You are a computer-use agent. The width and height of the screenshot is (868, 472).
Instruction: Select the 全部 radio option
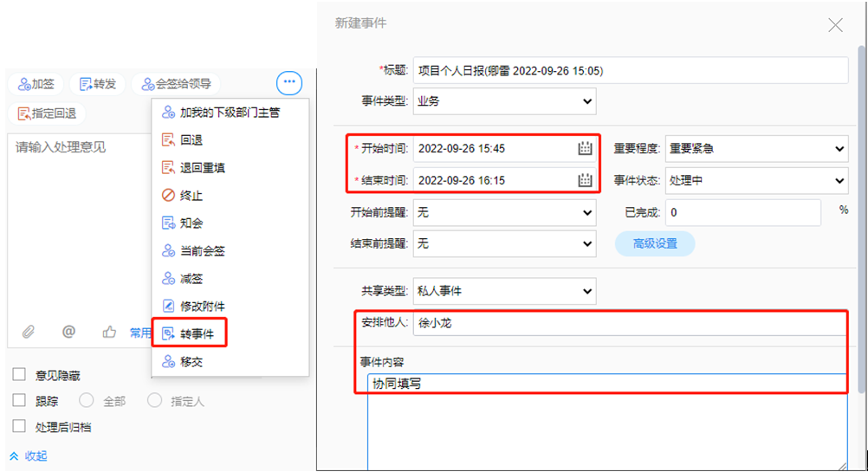(87, 401)
